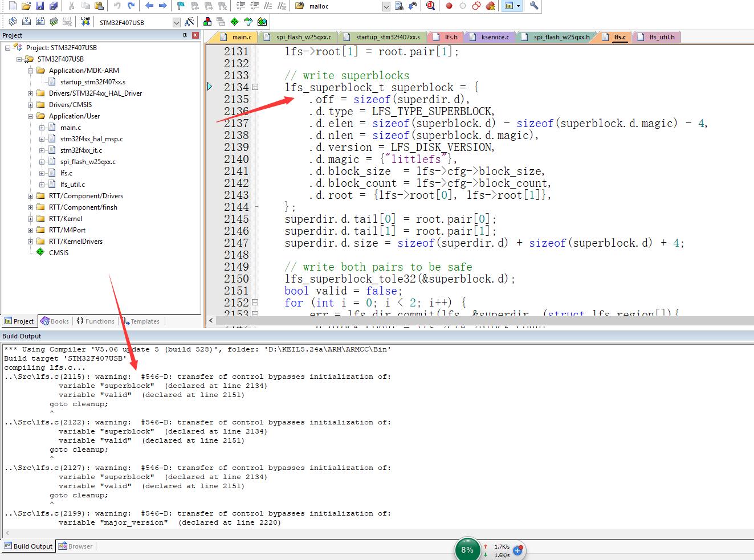The height and width of the screenshot is (560, 754).
Task: Select the Build target icon
Action: (26, 21)
